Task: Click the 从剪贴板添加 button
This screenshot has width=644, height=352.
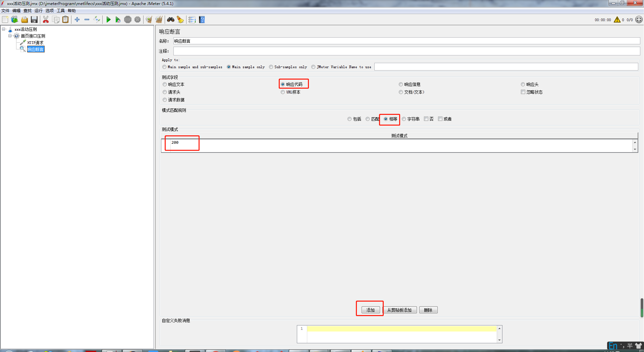Action: [399, 310]
